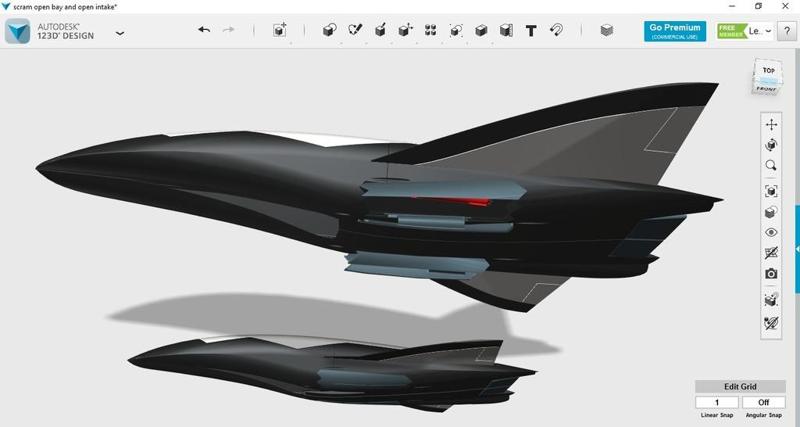Activate the Snap magnet tool
Image resolution: width=800 pixels, height=427 pixels.
[556, 30]
